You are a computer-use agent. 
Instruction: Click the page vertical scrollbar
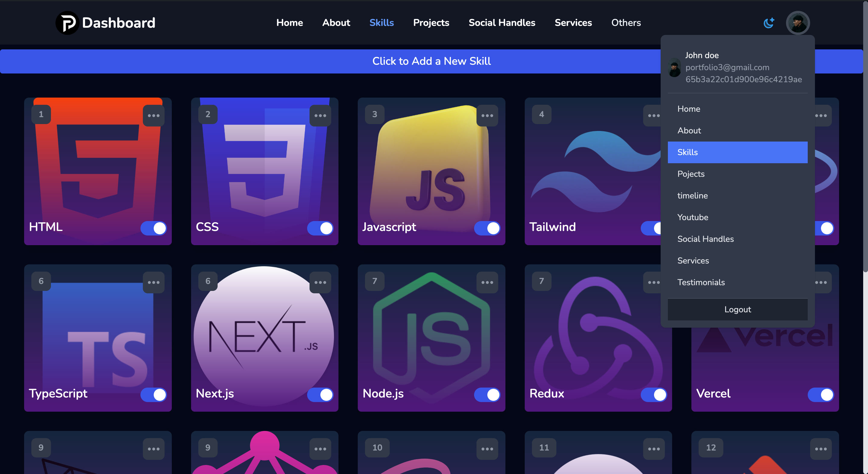coord(865,136)
